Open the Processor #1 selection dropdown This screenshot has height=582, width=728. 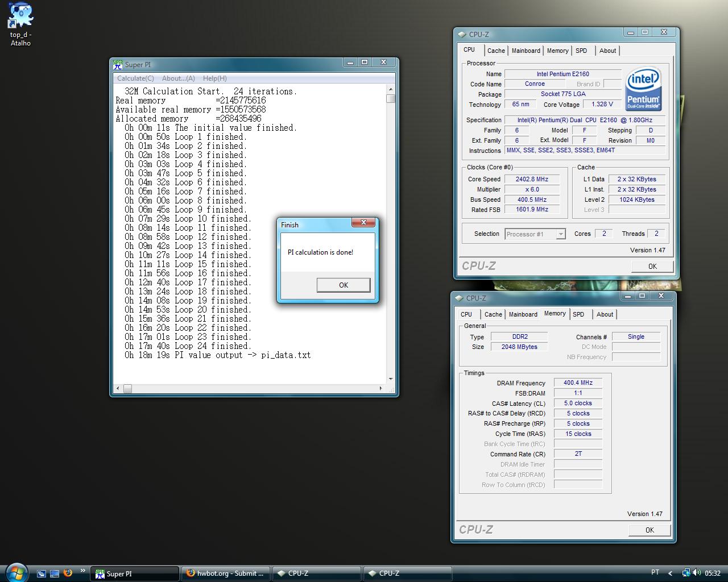pyautogui.click(x=535, y=234)
